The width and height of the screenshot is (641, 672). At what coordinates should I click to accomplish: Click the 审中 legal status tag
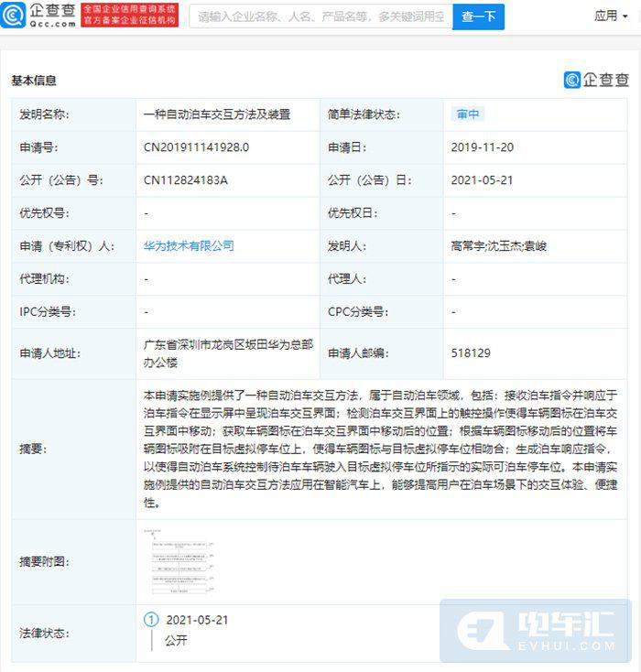click(x=467, y=114)
